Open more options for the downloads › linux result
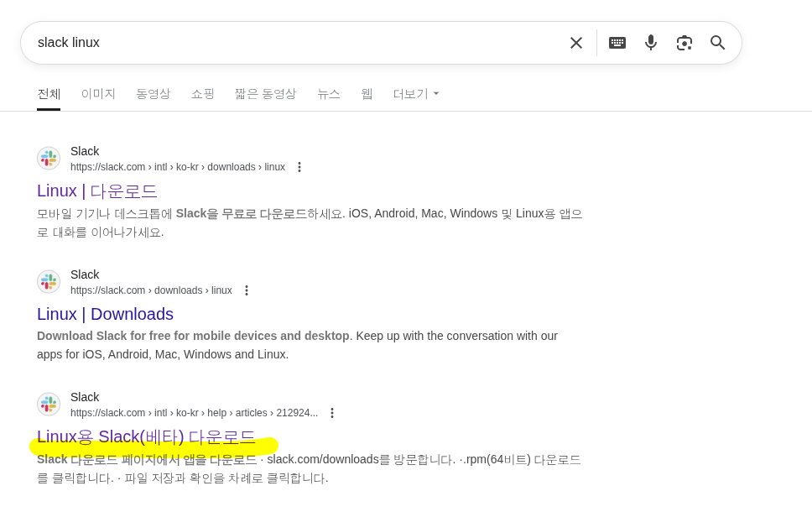812x512 pixels. tap(247, 290)
